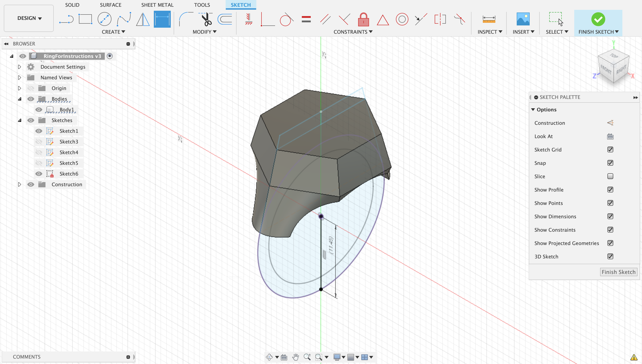Click the TOP face of the ViewCube

[614, 57]
